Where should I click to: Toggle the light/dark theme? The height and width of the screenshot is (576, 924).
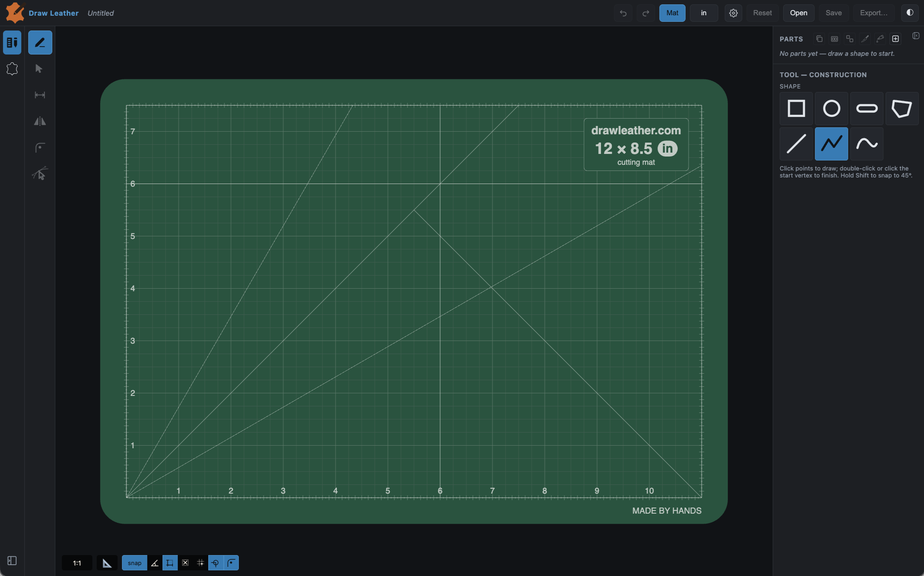910,13
